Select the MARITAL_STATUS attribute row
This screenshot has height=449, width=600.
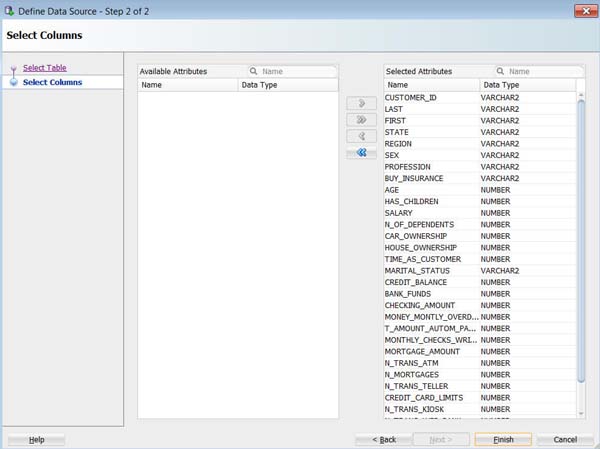pos(480,271)
